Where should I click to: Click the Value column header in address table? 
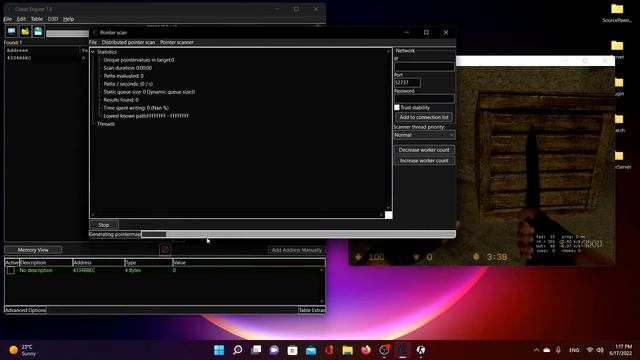coord(249,262)
